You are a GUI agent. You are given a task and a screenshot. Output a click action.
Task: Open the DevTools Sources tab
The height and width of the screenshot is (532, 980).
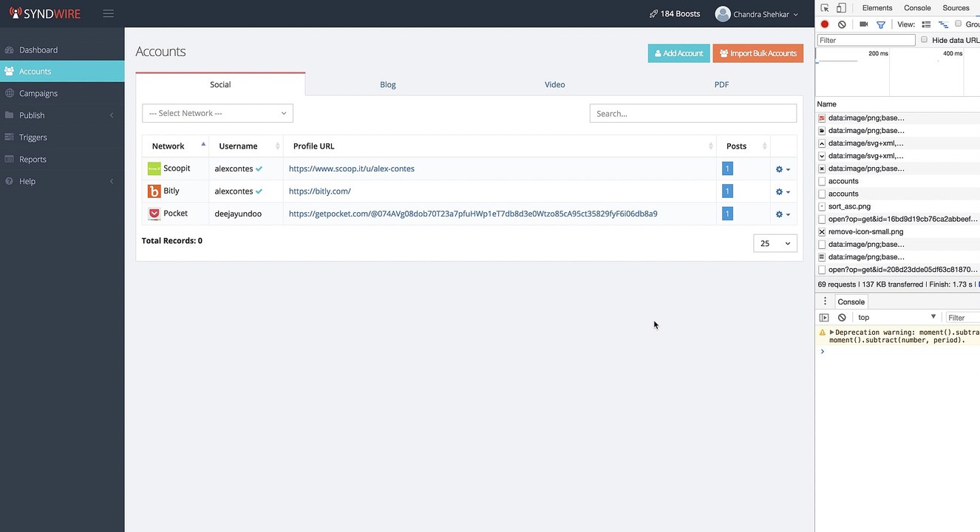coord(956,8)
